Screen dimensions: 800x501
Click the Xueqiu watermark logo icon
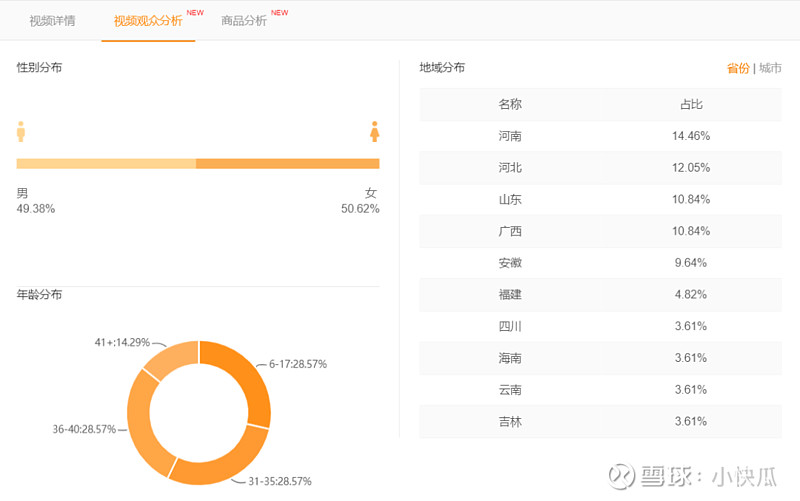pos(621,477)
